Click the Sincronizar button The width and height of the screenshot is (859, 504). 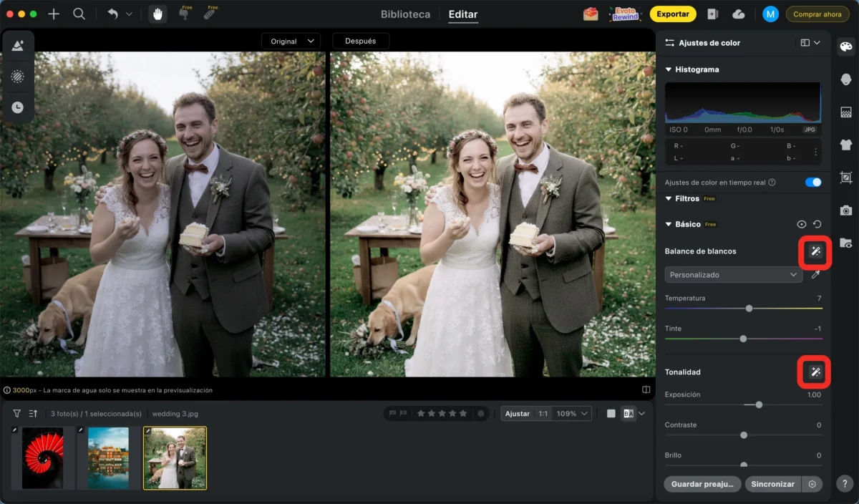[772, 484]
